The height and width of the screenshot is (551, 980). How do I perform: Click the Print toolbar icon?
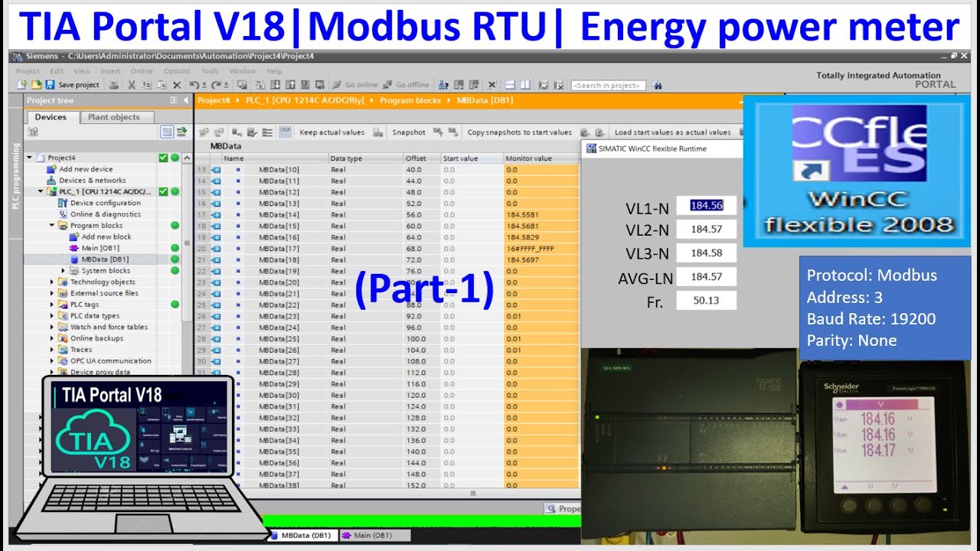[114, 85]
